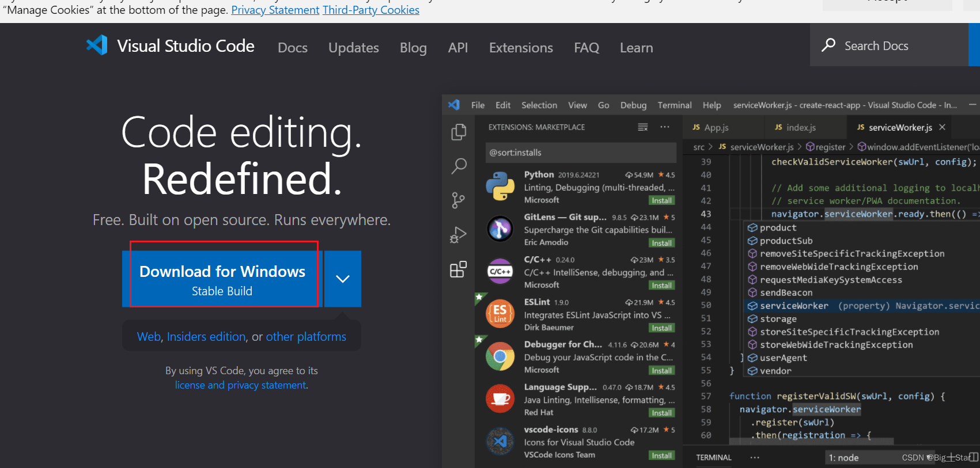Switch to App.js editor tab
The height and width of the screenshot is (468, 980).
click(724, 127)
